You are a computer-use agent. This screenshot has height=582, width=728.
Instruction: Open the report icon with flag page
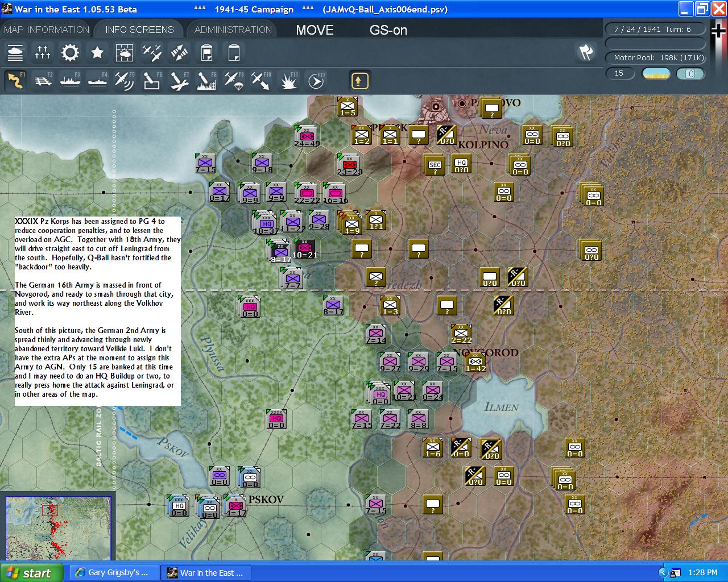pyautogui.click(x=206, y=53)
